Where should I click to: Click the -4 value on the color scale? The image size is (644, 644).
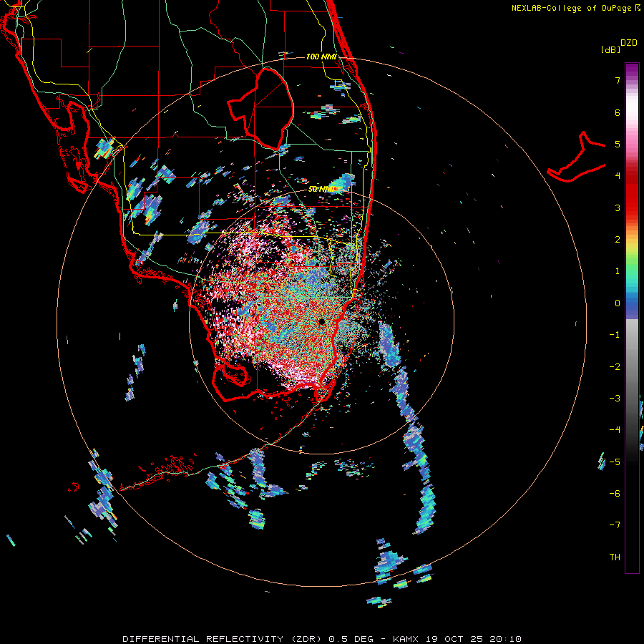[615, 429]
